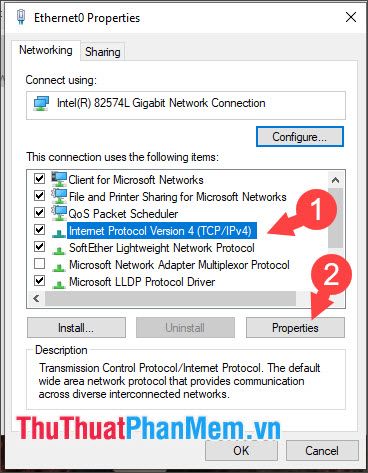Switch to the Sharing tab
This screenshot has height=473, width=368.
point(102,52)
